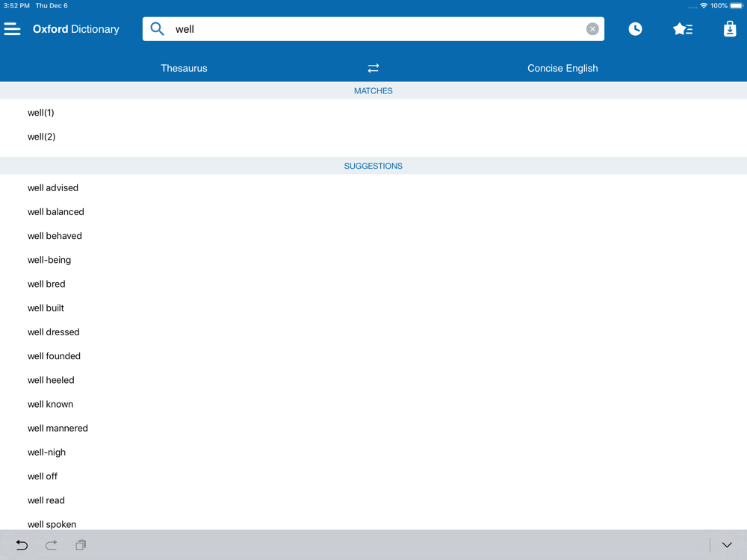Open suggestion well off
This screenshot has width=747, height=560.
373,476
